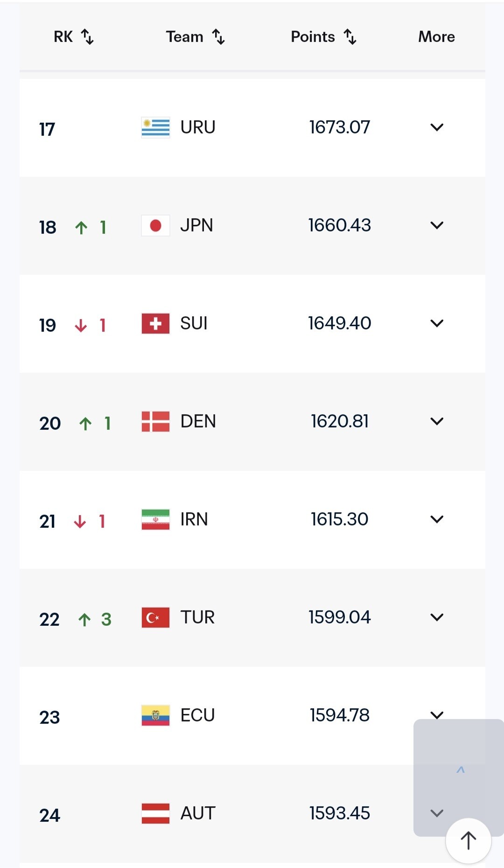Screen dimensions: 504x868
Task: Open the IRN team link
Action: (x=194, y=519)
